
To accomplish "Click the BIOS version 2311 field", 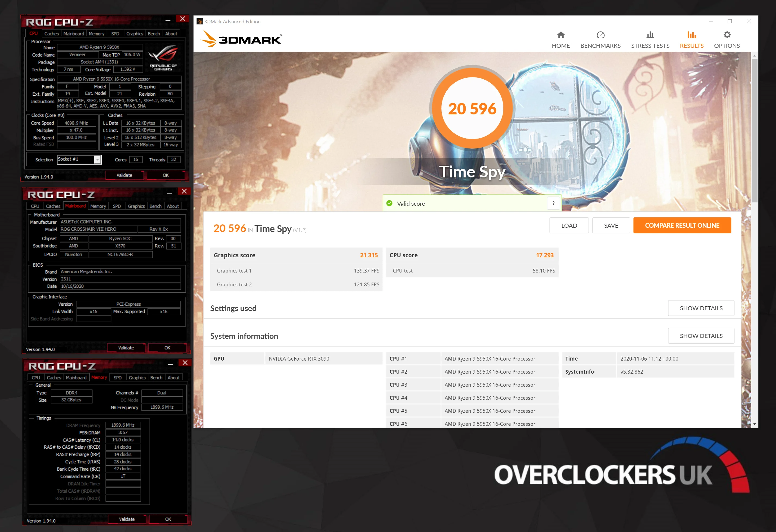I will (120, 279).
